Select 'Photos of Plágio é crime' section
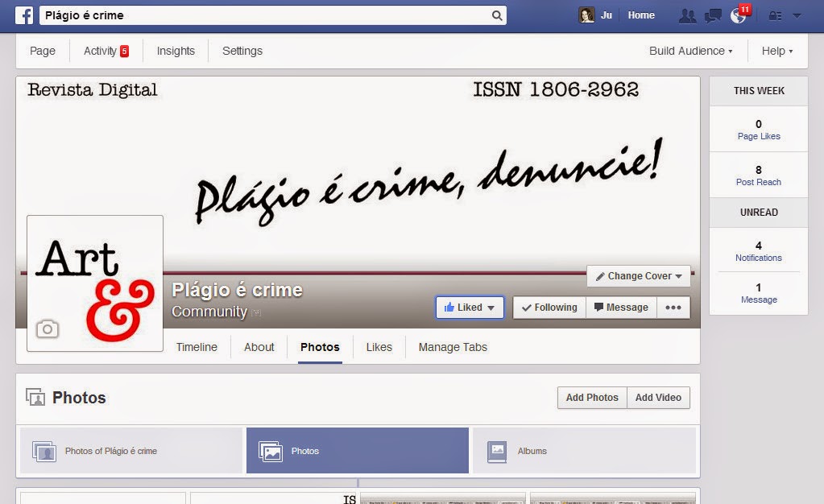This screenshot has width=824, height=504. tap(130, 450)
